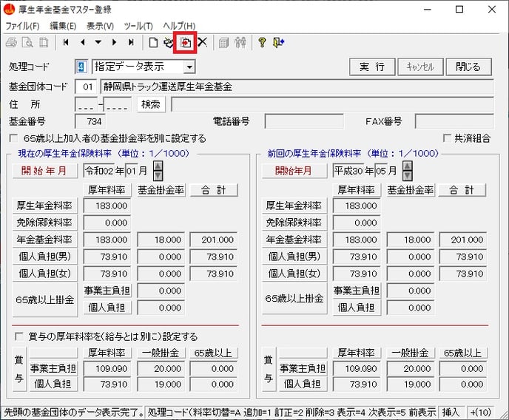This screenshot has width=509, height=420.
Task: Click current 厚生年金料率 value 183.000
Action: (x=107, y=206)
